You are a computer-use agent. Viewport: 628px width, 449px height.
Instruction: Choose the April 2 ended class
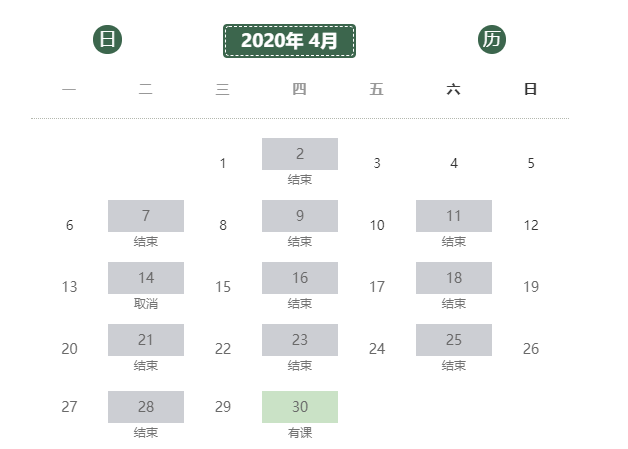(300, 154)
